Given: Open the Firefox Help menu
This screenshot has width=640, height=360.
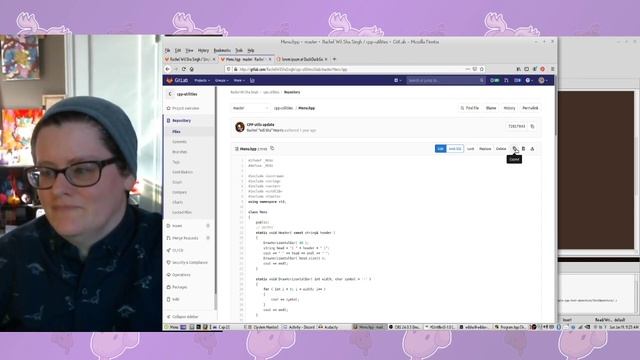Looking at the screenshot, I should click(251, 50).
